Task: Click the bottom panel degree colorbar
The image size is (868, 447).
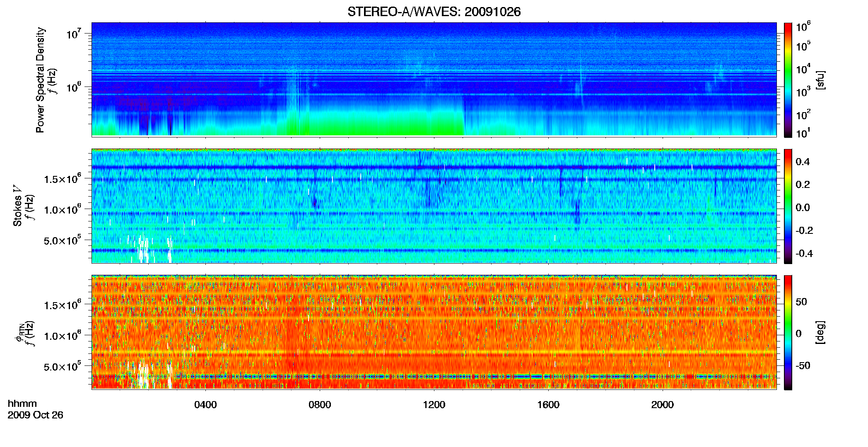Action: point(788,332)
